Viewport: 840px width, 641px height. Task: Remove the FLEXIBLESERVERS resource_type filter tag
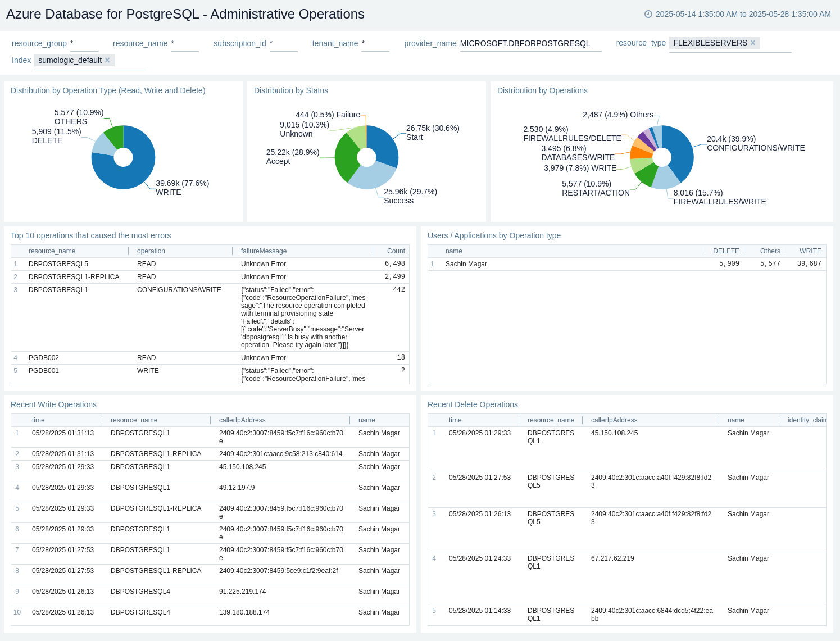(753, 43)
